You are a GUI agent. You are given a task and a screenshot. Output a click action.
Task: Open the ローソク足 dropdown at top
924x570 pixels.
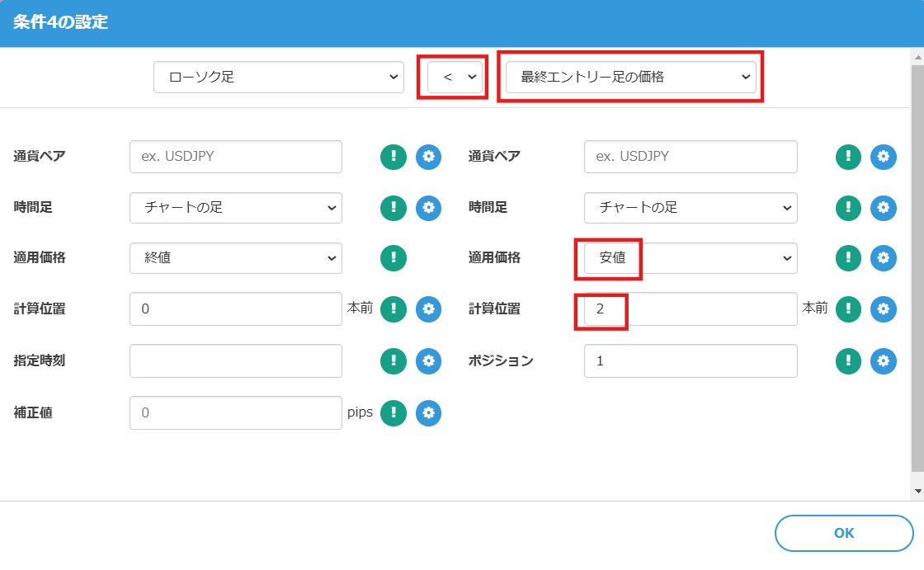278,78
